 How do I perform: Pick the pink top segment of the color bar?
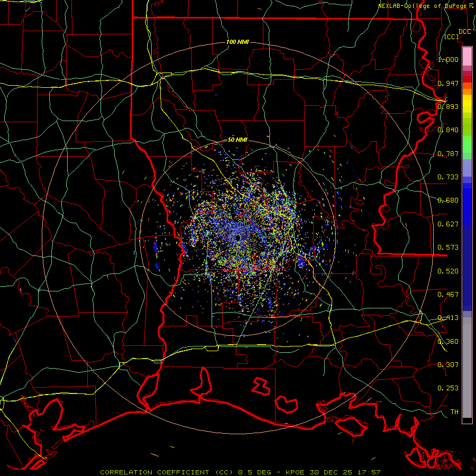pyautogui.click(x=467, y=56)
